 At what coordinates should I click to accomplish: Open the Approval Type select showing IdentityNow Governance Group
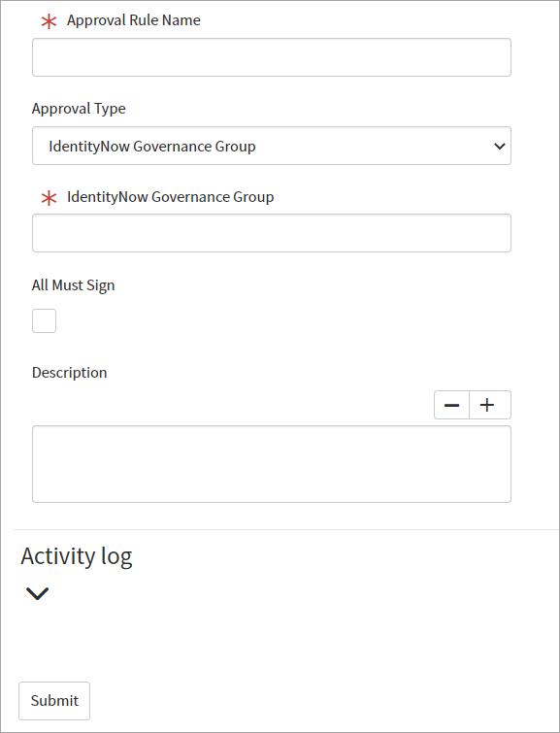(x=272, y=146)
